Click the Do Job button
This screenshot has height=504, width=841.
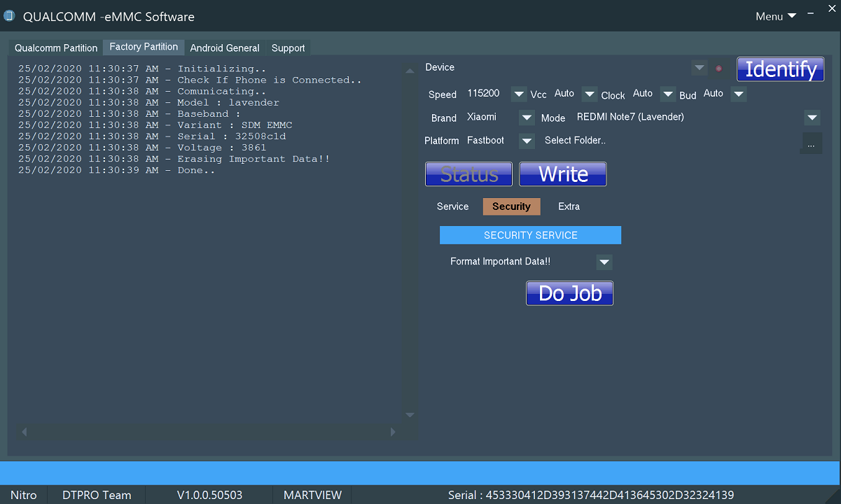tap(570, 293)
